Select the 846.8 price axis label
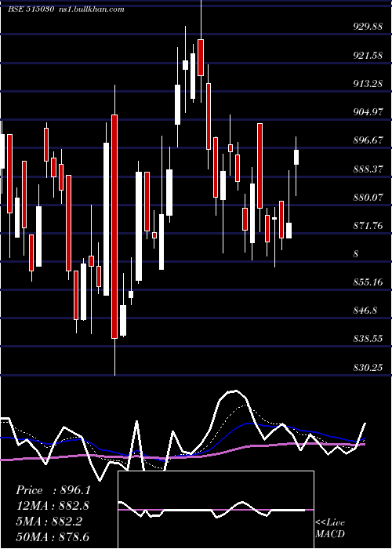This screenshot has height=549, width=392. [365, 311]
